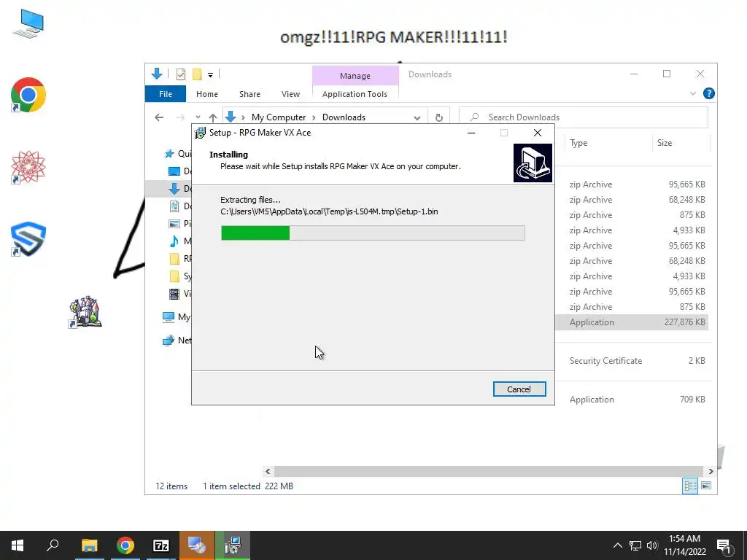747x560 pixels.
Task: Open the Application Tools tab
Action: [x=355, y=94]
